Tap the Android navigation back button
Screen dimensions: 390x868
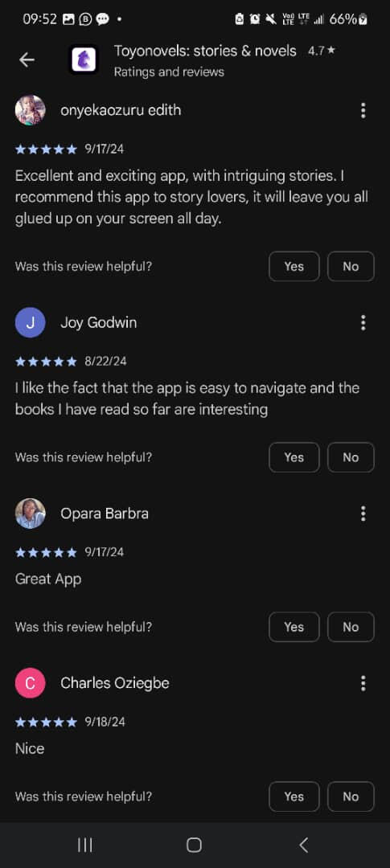coord(303,845)
